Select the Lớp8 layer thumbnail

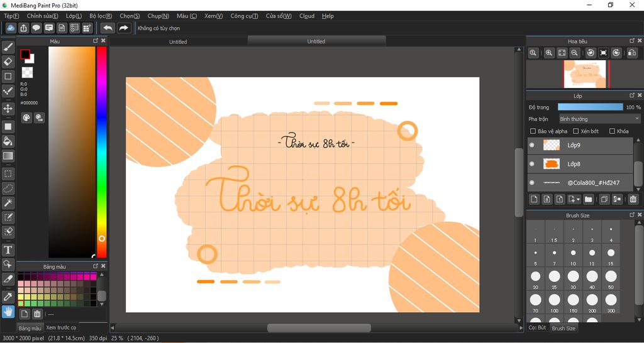pos(551,164)
